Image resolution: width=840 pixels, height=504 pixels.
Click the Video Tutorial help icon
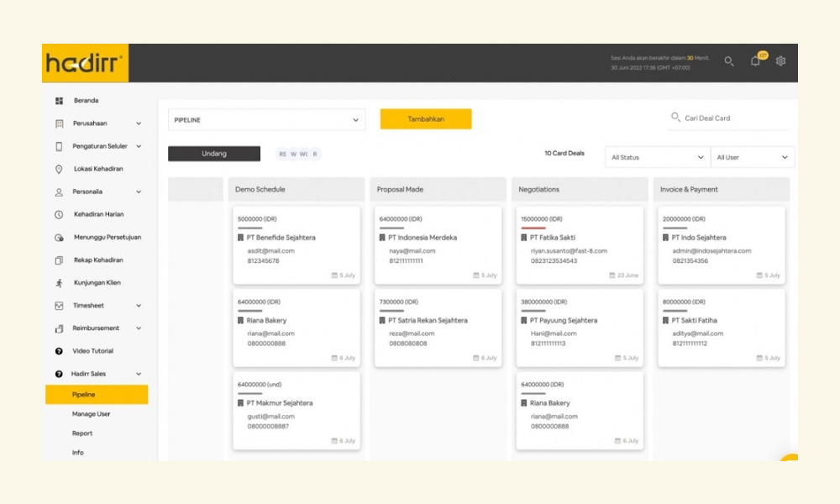click(x=59, y=351)
